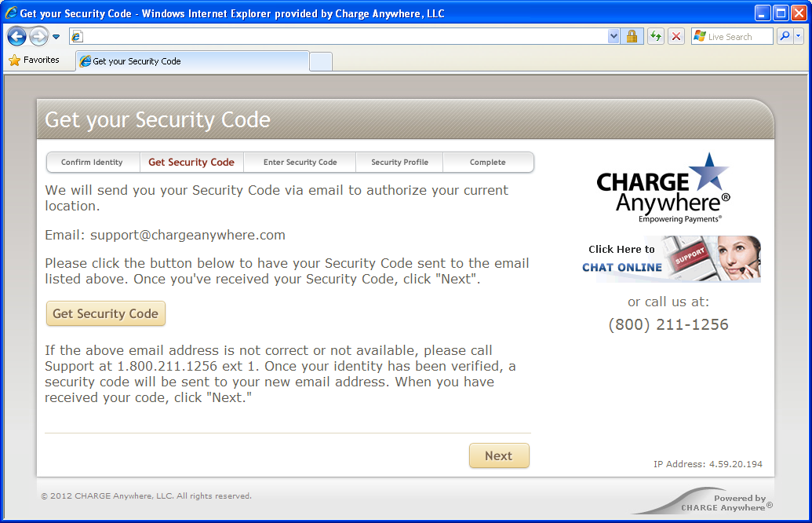This screenshot has width=812, height=523.
Task: Select the 'Enter Security Code' step
Action: pyautogui.click(x=300, y=163)
